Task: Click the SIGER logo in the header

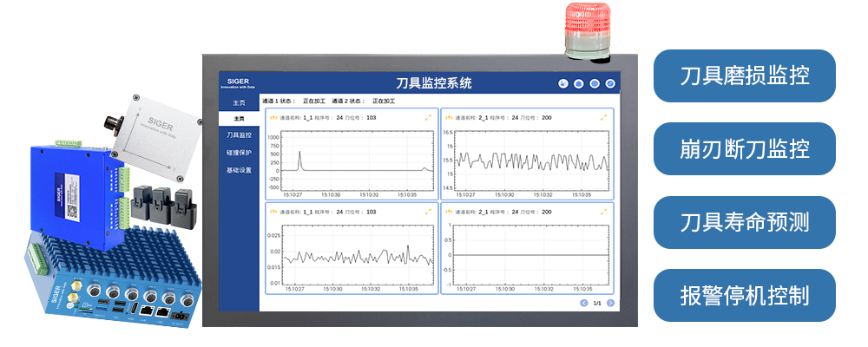Action: pyautogui.click(x=239, y=82)
